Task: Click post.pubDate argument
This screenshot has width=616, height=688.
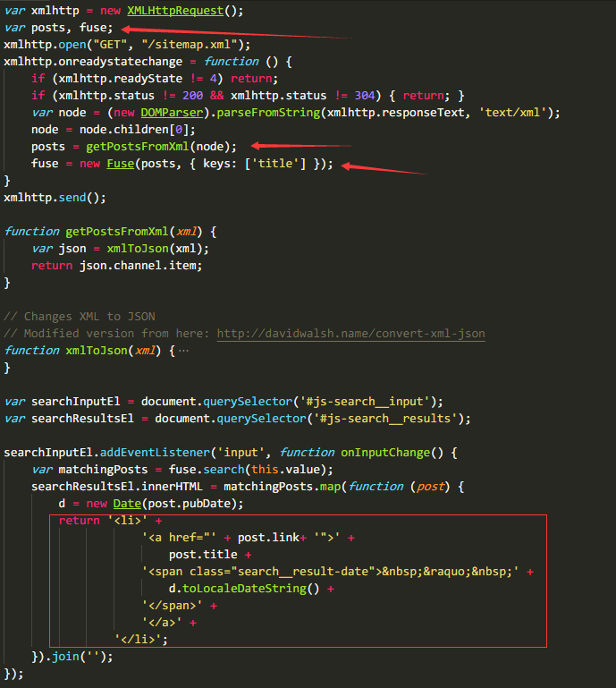Action: (x=189, y=504)
